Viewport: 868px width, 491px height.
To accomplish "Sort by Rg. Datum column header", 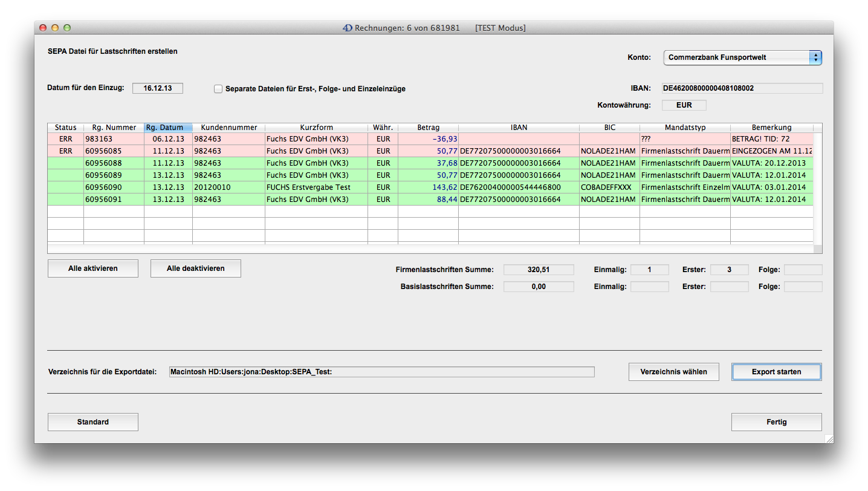I will click(168, 128).
